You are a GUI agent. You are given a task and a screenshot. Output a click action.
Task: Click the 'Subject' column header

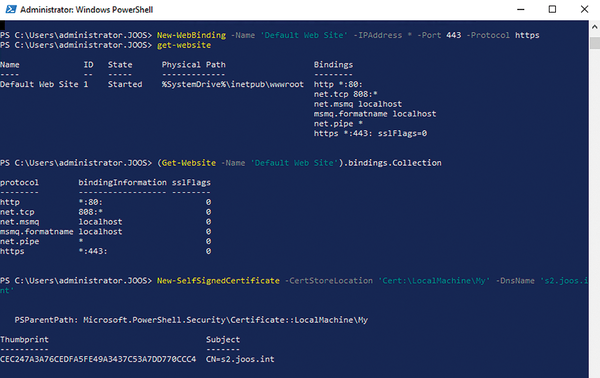tap(223, 339)
